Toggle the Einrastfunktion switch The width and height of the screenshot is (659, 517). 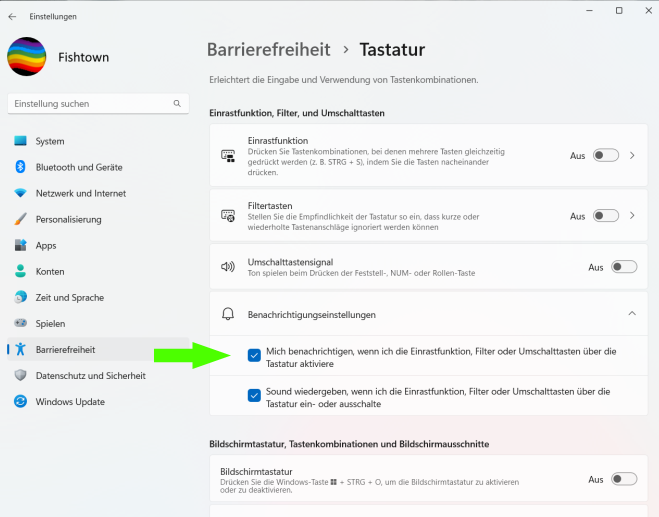(606, 155)
